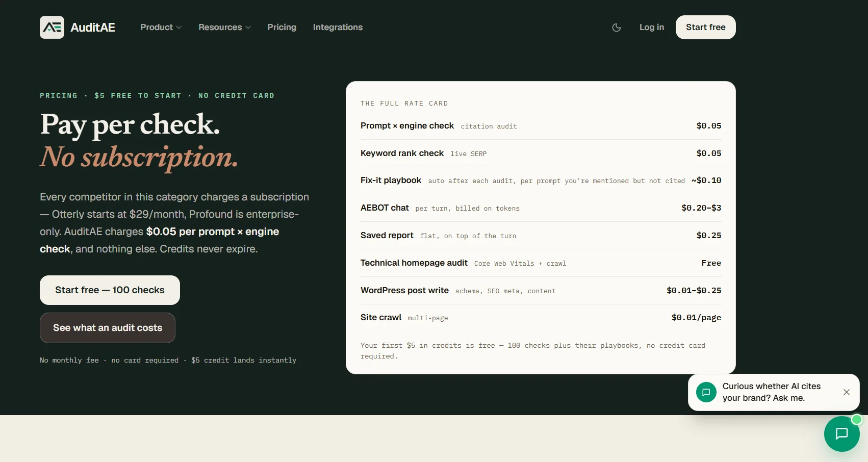Click the "Your first $5 in credits" note
Viewport: 868px width, 462px height.
[533, 351]
